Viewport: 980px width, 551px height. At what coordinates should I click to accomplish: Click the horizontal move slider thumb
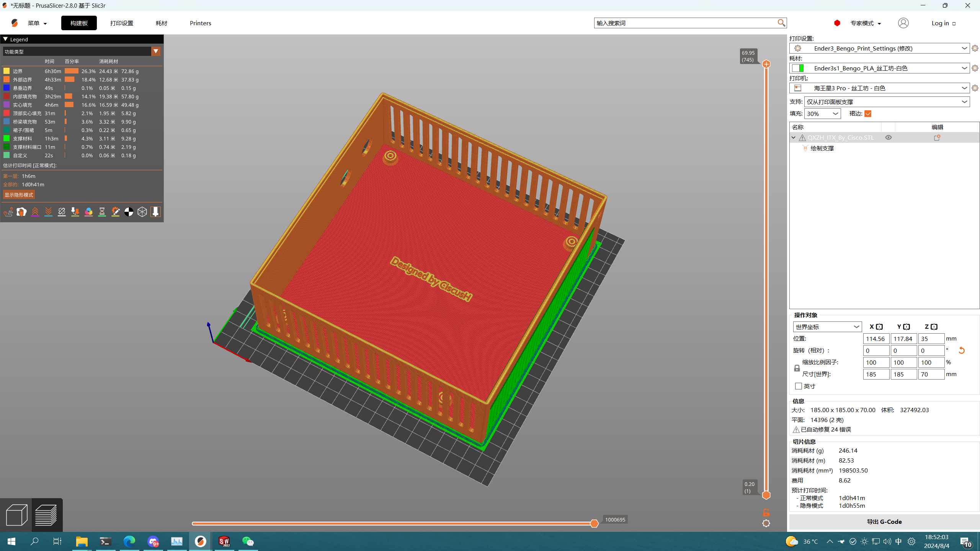594,523
